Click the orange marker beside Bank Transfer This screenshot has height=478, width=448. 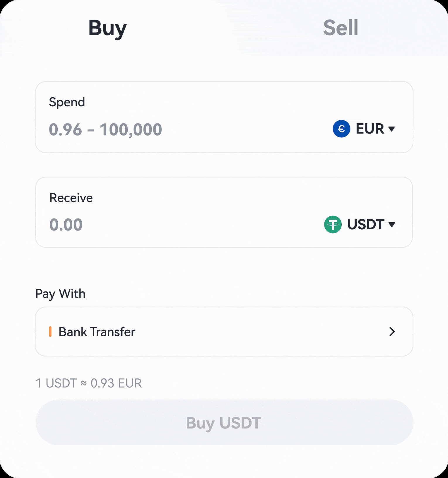[x=50, y=332]
